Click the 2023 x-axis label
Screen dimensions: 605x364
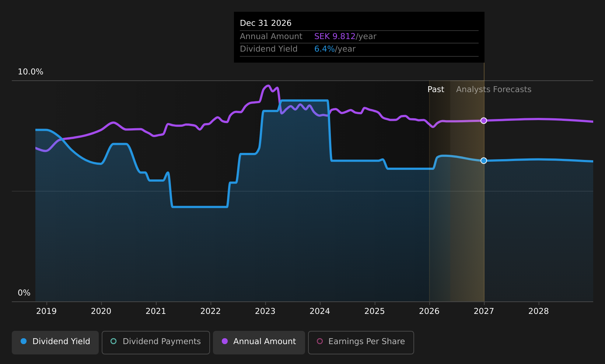click(x=265, y=311)
